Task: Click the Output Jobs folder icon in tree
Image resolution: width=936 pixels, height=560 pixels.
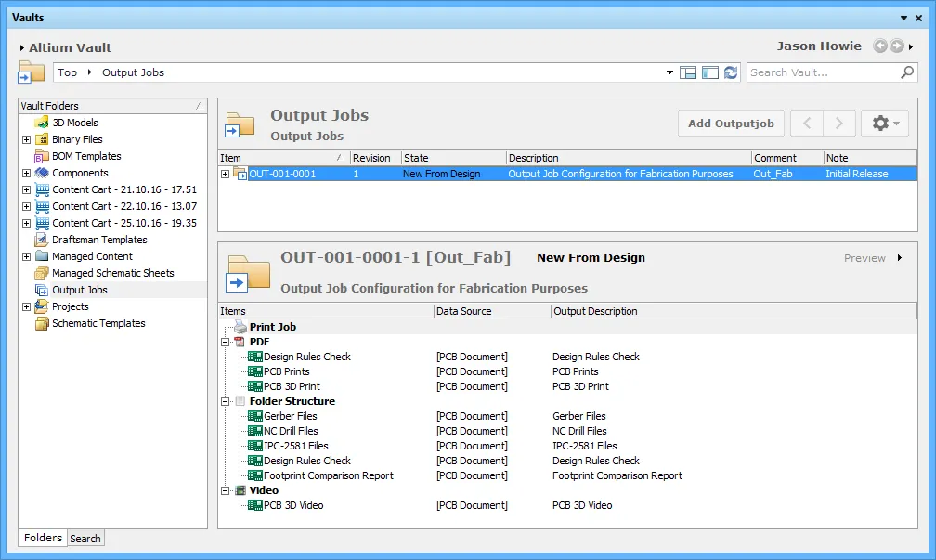Action: pyautogui.click(x=42, y=290)
